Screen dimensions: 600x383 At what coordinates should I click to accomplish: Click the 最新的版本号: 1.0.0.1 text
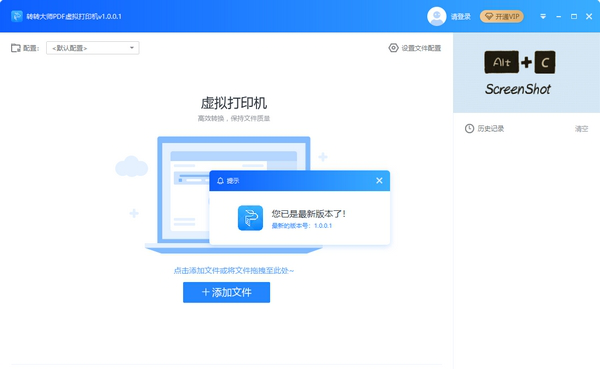tap(302, 226)
